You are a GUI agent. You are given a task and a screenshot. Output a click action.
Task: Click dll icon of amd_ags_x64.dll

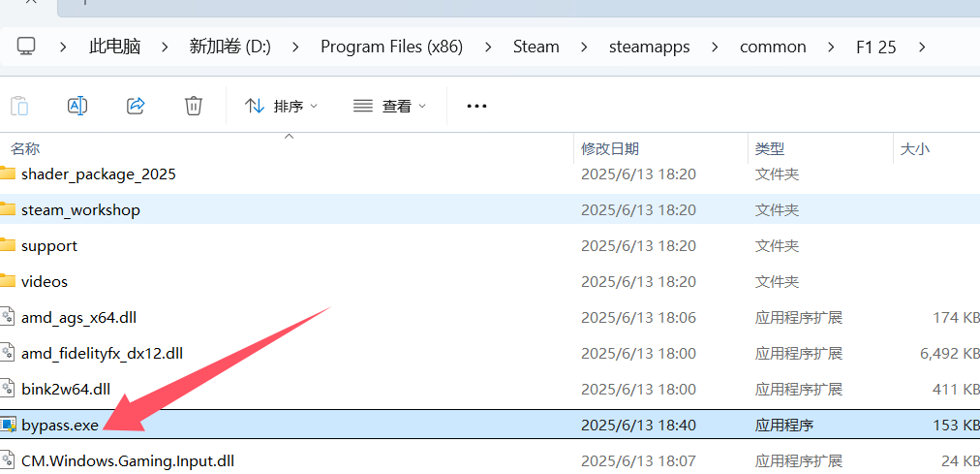(7, 317)
